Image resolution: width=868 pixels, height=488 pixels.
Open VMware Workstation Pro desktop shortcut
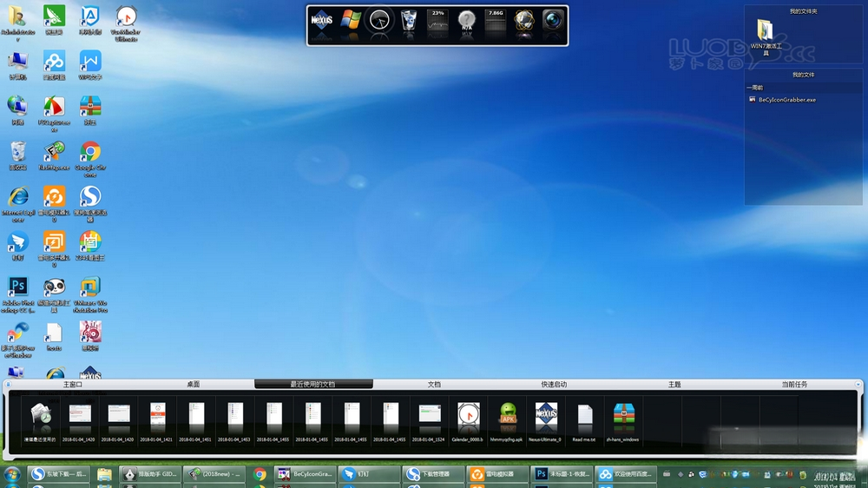90,293
